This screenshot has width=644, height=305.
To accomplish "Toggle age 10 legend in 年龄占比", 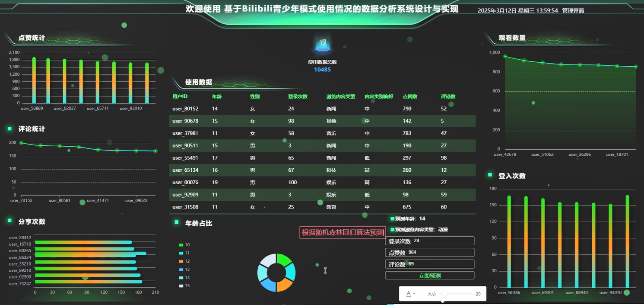I will coord(184,245).
